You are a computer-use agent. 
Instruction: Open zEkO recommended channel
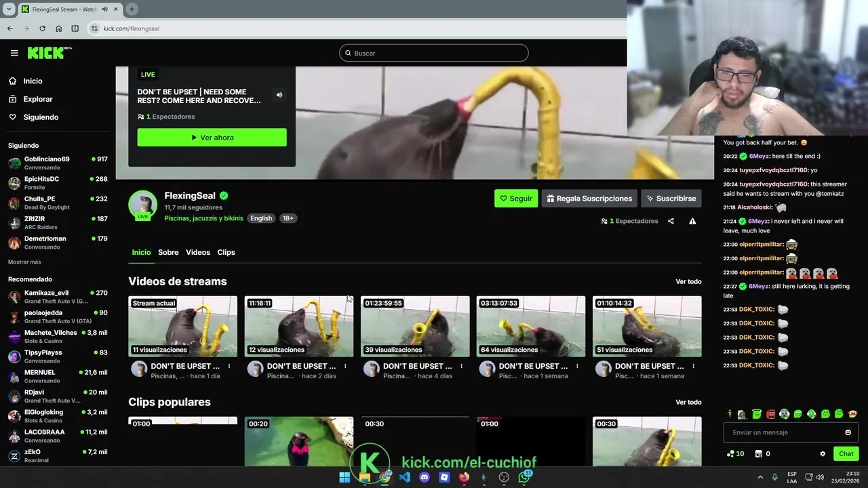(x=58, y=455)
